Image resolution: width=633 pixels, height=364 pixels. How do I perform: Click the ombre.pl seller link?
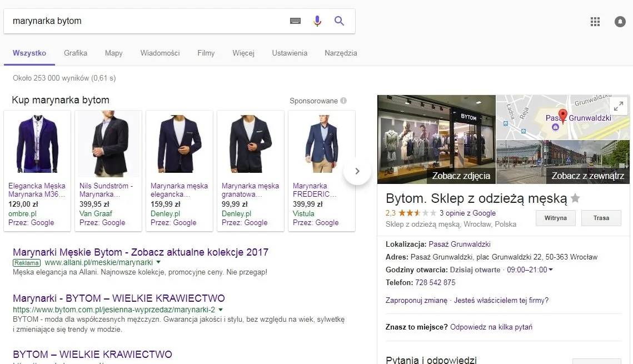tap(22, 213)
